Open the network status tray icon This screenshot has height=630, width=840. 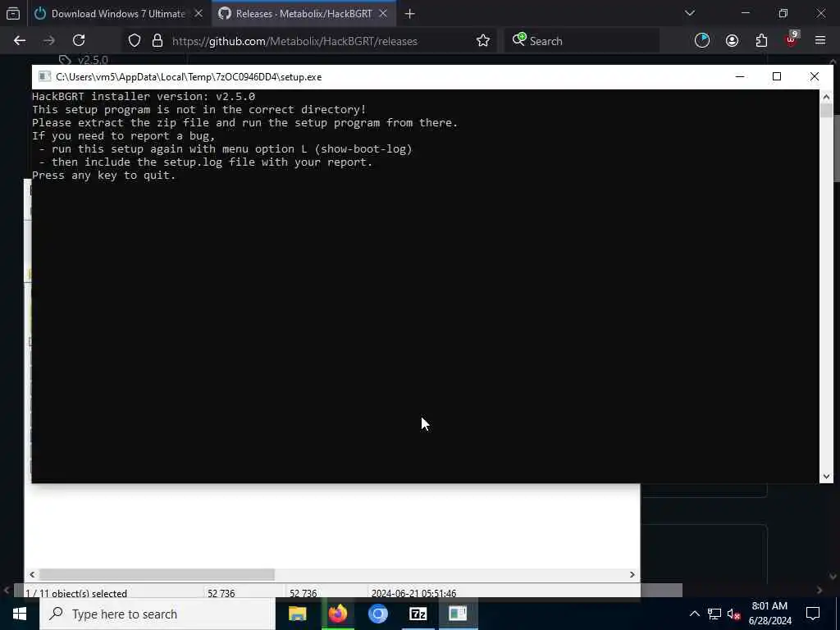(x=714, y=614)
